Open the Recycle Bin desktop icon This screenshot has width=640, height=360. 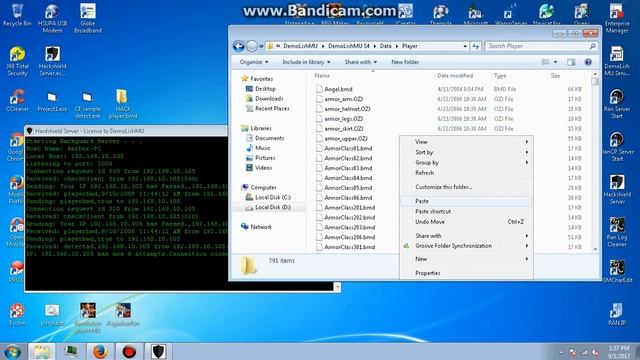point(17,15)
